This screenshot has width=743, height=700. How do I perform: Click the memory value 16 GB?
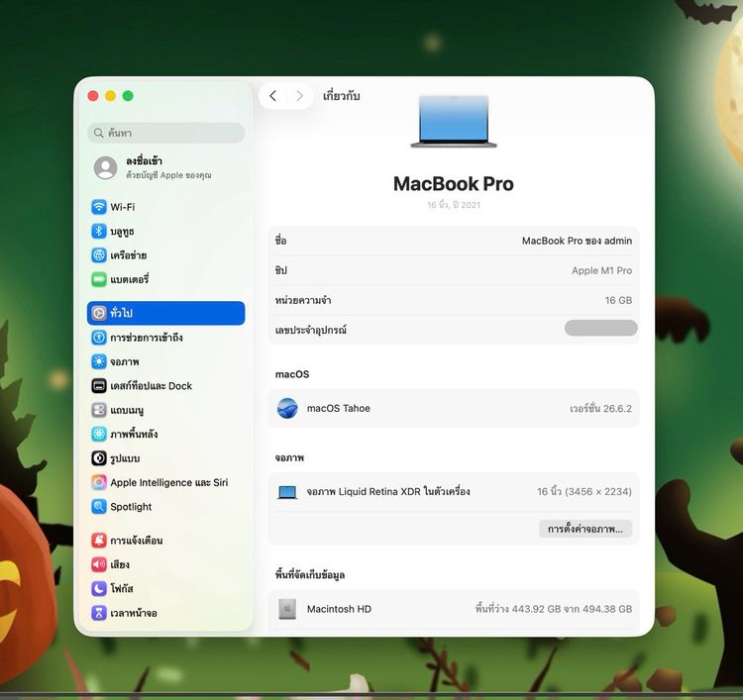point(618,300)
